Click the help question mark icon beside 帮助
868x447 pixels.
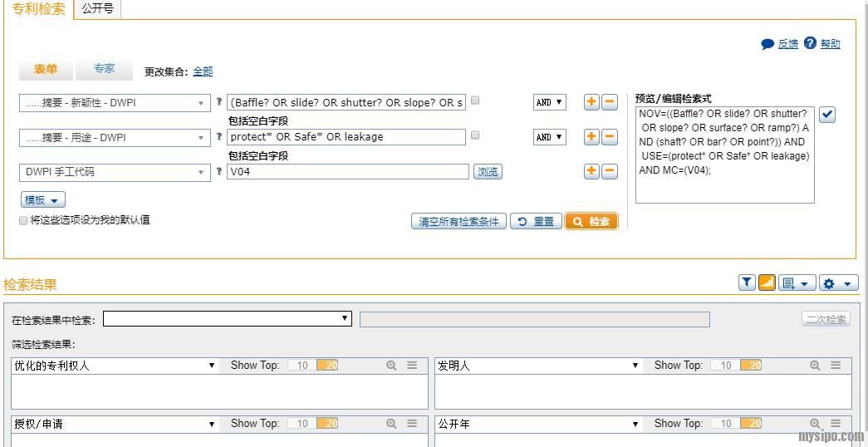click(x=810, y=43)
